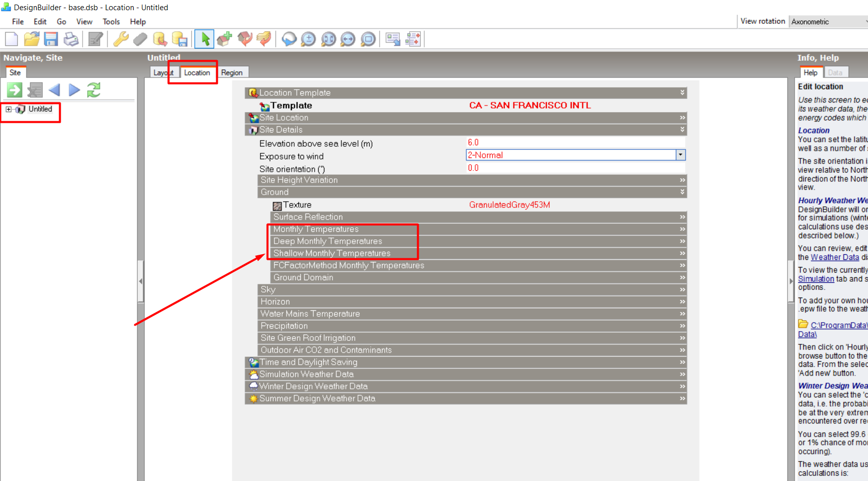Select the GranulatedGray453M texture value

(x=509, y=205)
